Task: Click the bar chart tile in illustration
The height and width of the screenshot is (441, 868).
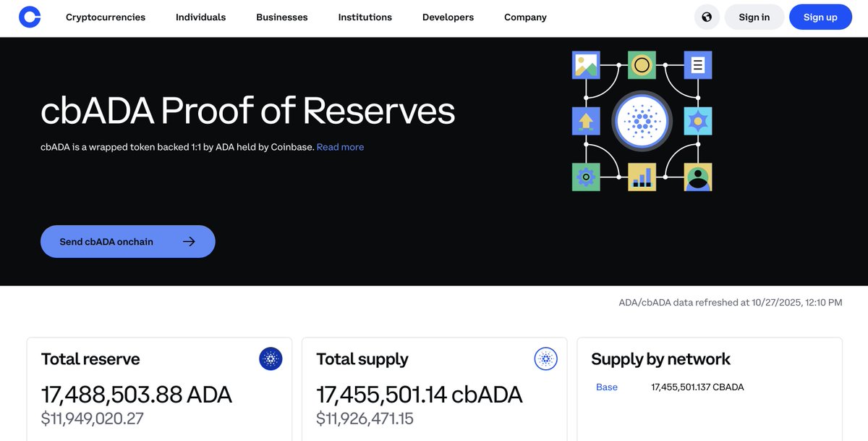Action: point(642,177)
